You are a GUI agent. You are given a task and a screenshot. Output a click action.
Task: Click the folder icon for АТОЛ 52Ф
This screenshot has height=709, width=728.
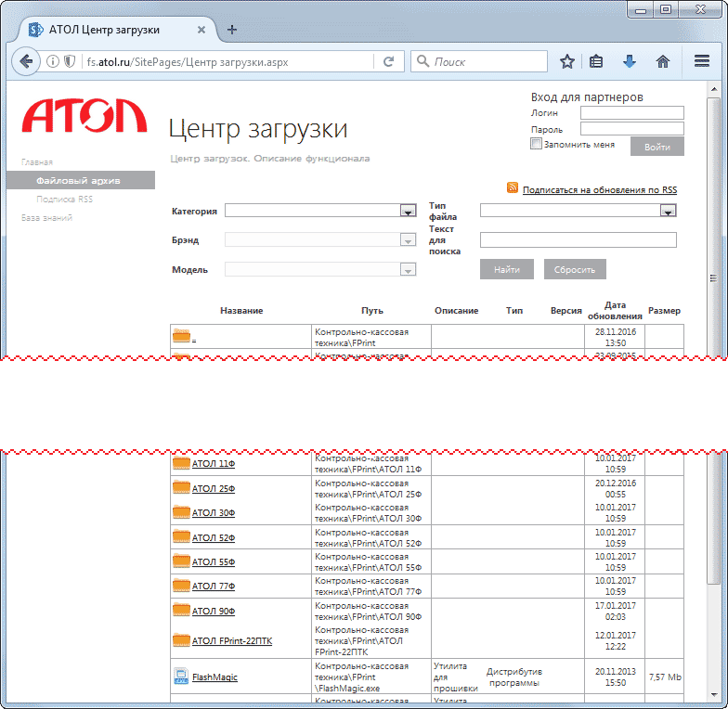click(181, 536)
